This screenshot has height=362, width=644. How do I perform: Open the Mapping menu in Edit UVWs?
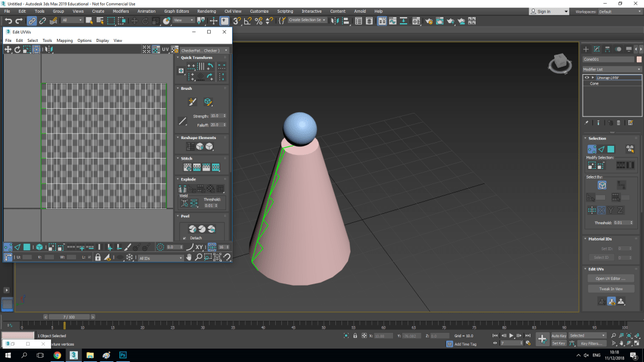click(x=64, y=40)
